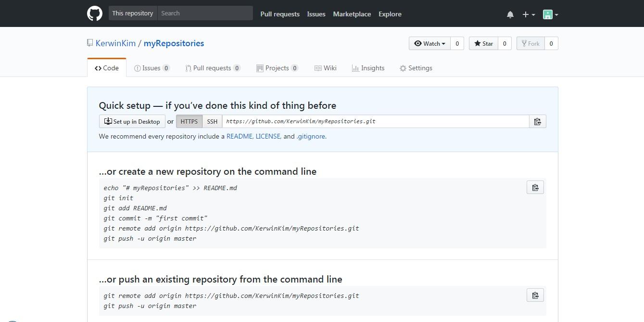The width and height of the screenshot is (644, 322).
Task: Open LICENSE recommendation link
Action: (268, 136)
